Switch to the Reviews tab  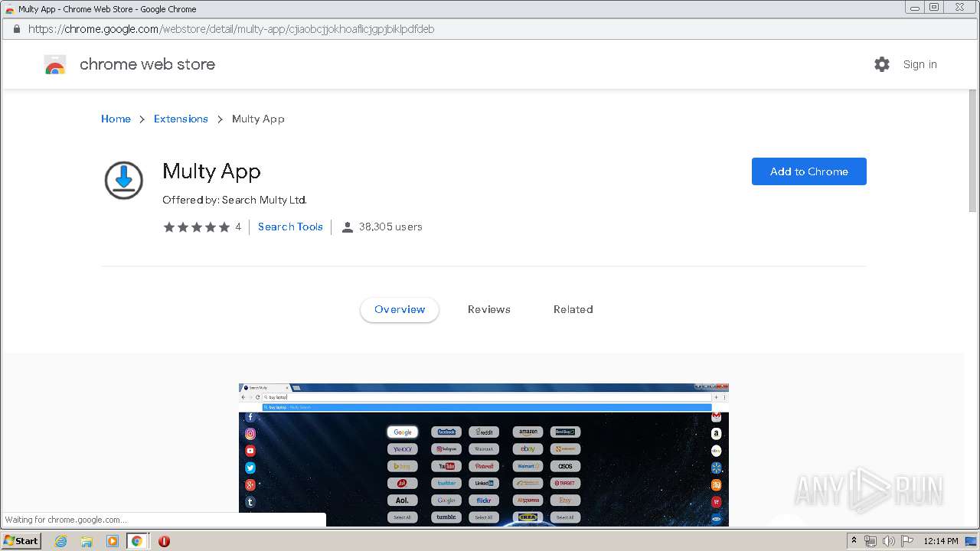489,309
